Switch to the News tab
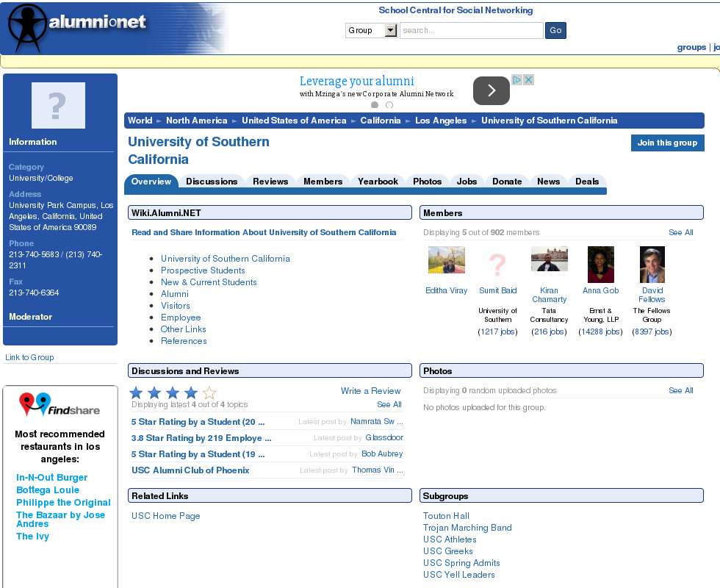The height and width of the screenshot is (588, 720). [x=548, y=182]
